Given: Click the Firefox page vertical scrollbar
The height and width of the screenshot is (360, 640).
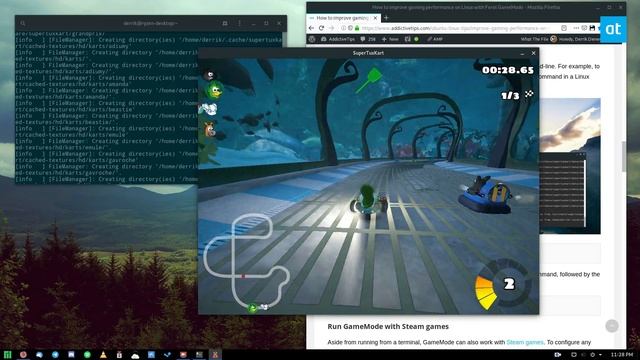Looking at the screenshot, I should [624, 157].
